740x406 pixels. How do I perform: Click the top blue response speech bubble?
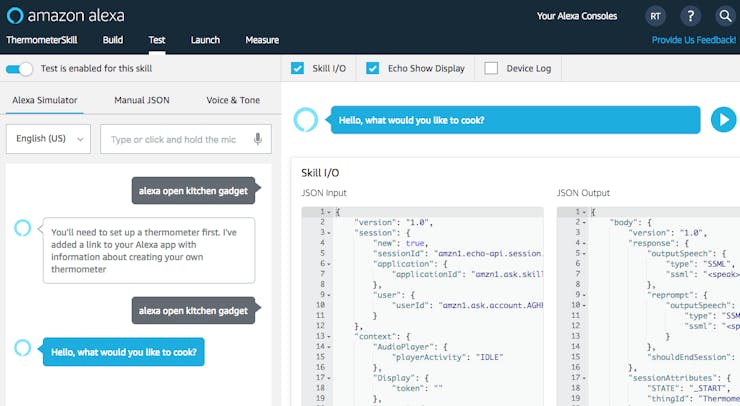tap(515, 120)
